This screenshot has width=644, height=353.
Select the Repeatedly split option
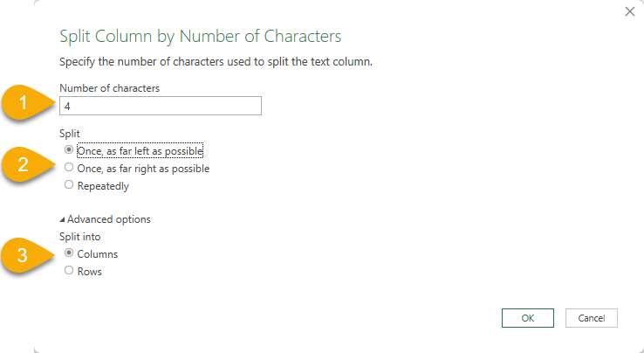(69, 185)
